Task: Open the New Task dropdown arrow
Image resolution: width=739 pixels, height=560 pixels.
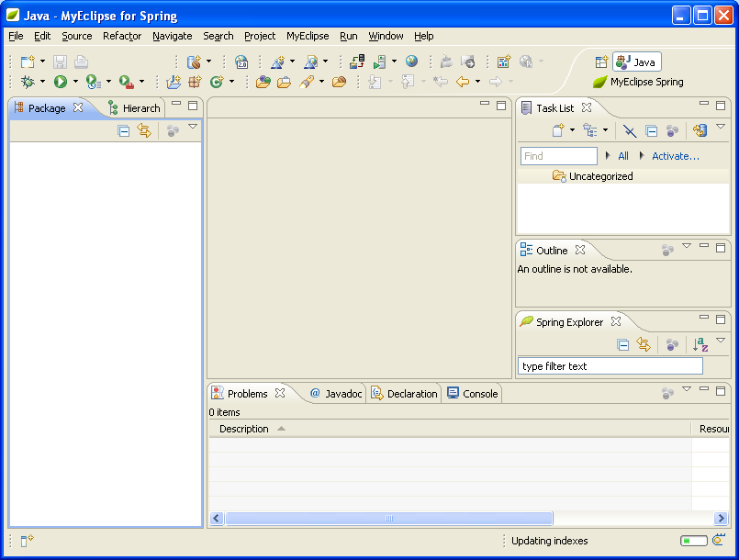Action: (572, 130)
